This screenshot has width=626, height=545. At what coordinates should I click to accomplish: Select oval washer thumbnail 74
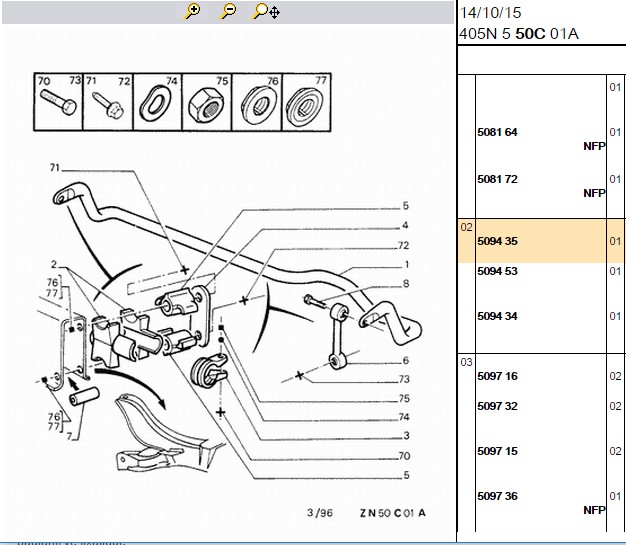tap(158, 102)
